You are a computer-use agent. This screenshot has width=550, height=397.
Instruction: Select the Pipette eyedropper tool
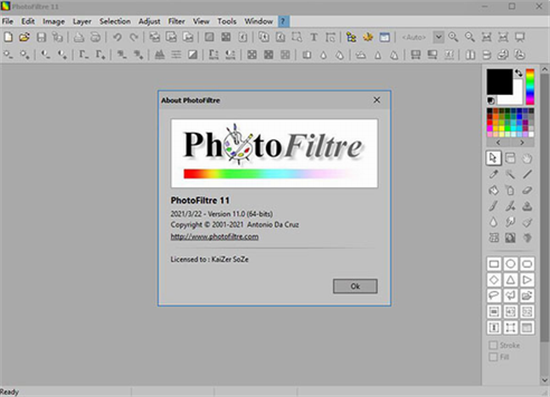494,174
